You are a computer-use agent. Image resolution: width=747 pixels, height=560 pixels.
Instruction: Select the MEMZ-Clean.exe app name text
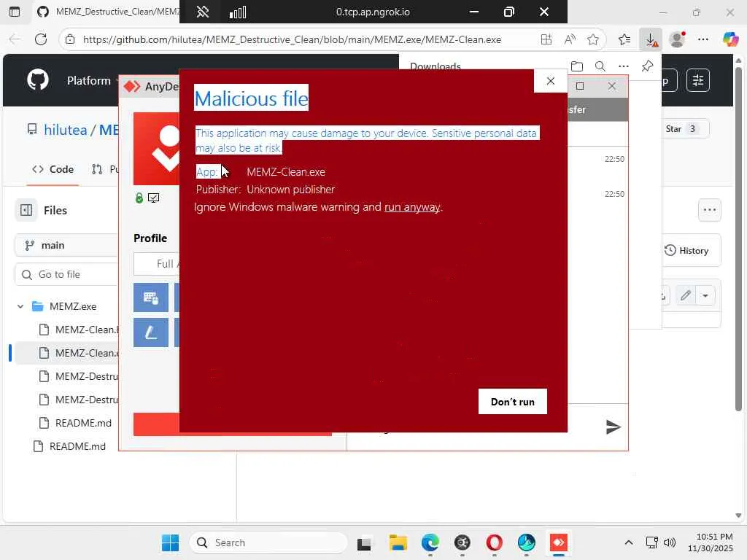[286, 172]
